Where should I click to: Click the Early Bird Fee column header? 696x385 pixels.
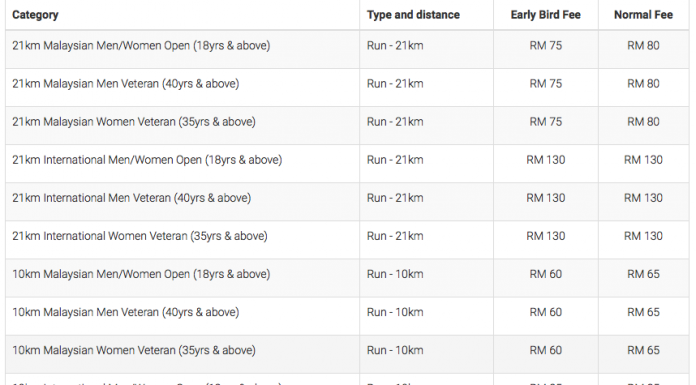[546, 15]
